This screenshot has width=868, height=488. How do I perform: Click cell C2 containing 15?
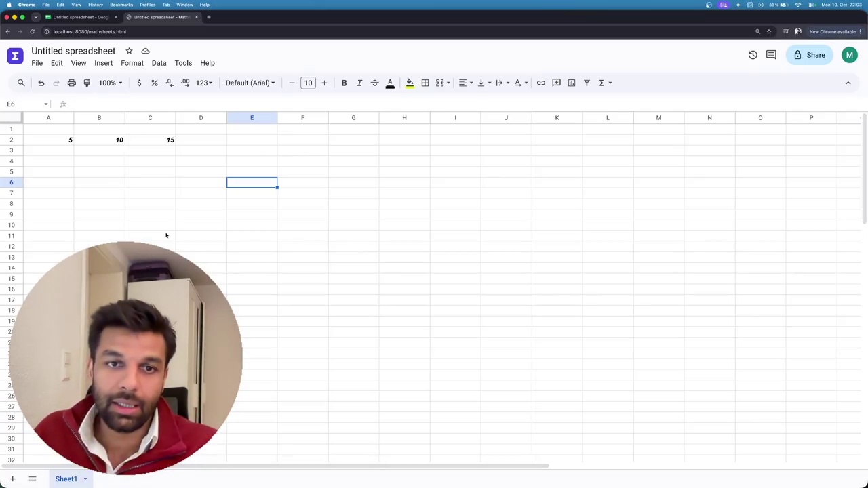click(150, 140)
